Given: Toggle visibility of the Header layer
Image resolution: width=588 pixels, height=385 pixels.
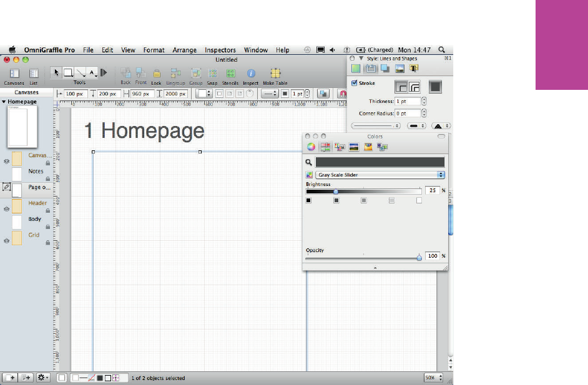Looking at the screenshot, I should tap(6, 209).
